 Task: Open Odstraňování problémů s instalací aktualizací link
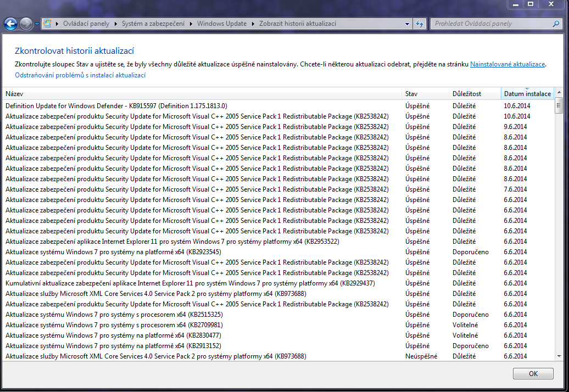(80, 75)
